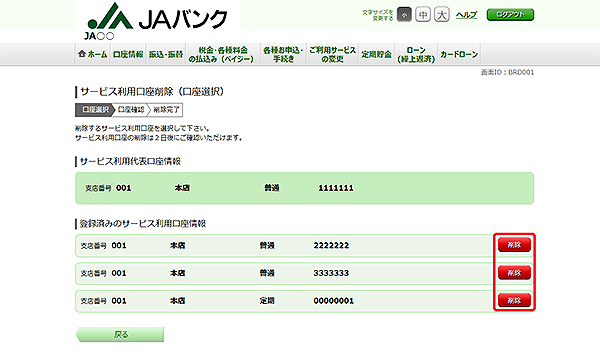Image resolution: width=600 pixels, height=361 pixels.
Task: Set text size to large (大)
Action: pyautogui.click(x=442, y=15)
